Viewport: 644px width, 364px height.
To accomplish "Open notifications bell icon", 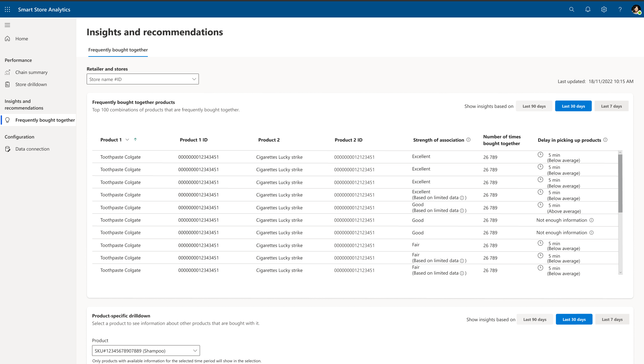I will pos(588,9).
